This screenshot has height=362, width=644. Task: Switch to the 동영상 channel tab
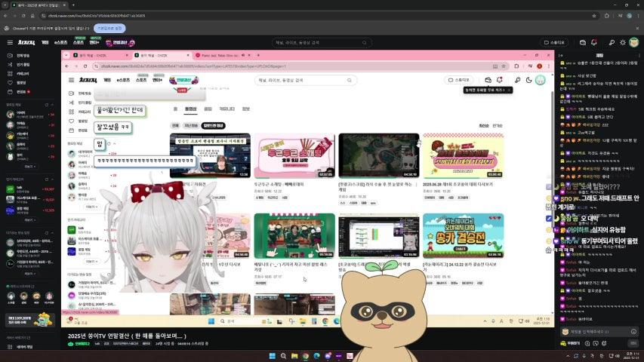(x=190, y=109)
